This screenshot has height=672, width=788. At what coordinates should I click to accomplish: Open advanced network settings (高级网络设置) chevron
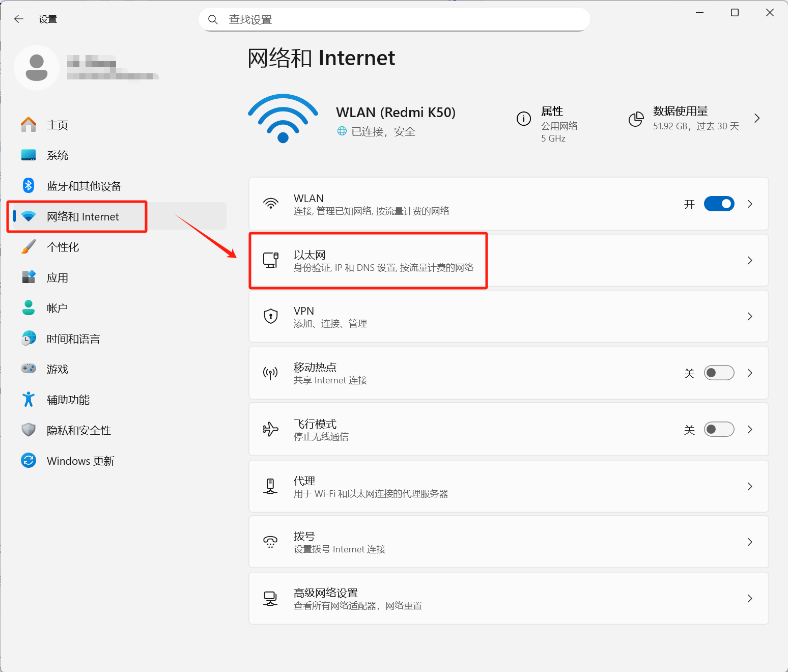point(750,598)
